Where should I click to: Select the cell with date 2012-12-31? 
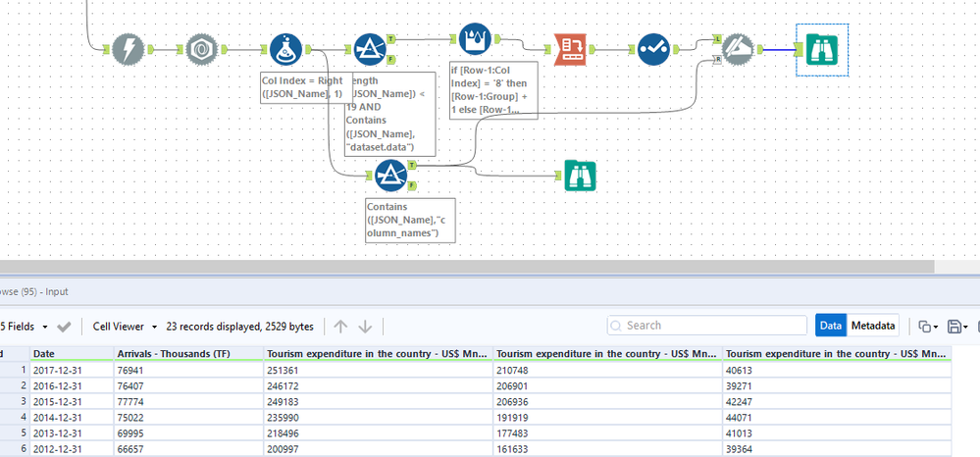[x=72, y=448]
